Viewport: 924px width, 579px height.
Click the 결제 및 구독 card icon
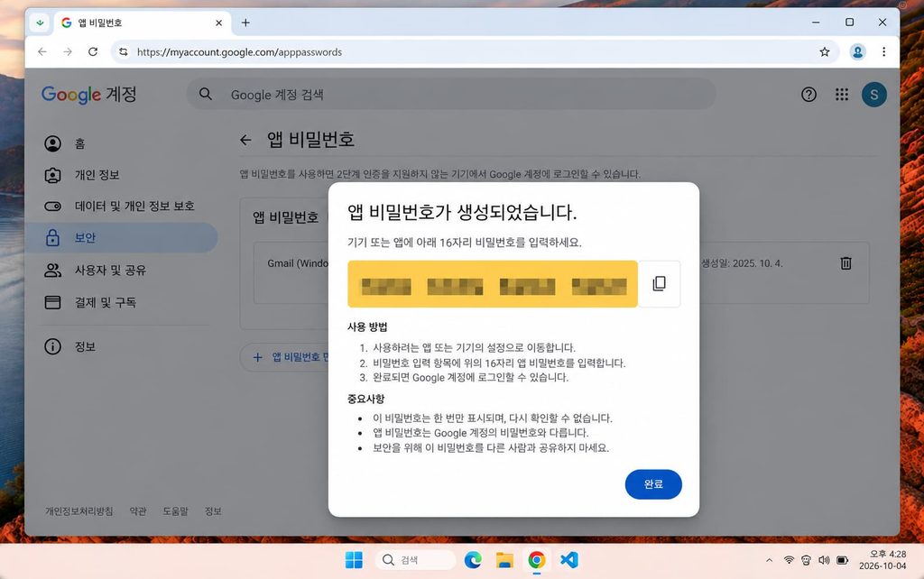[x=52, y=302]
